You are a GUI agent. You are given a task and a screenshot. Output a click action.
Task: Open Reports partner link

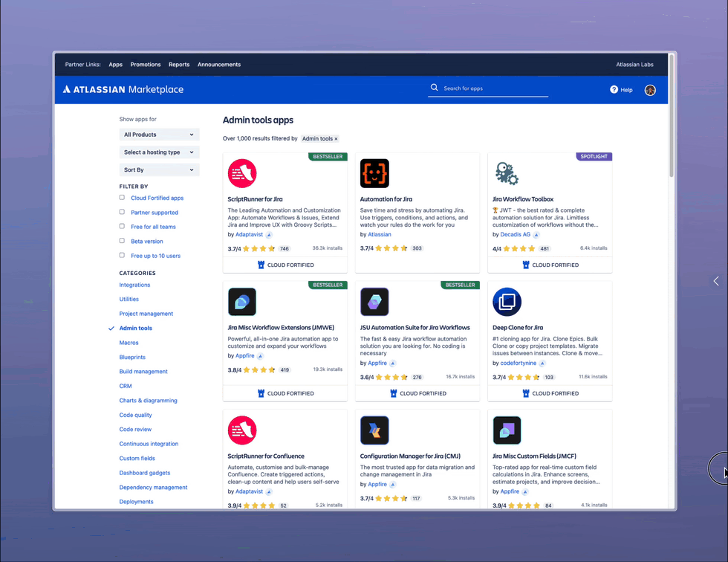(x=179, y=65)
